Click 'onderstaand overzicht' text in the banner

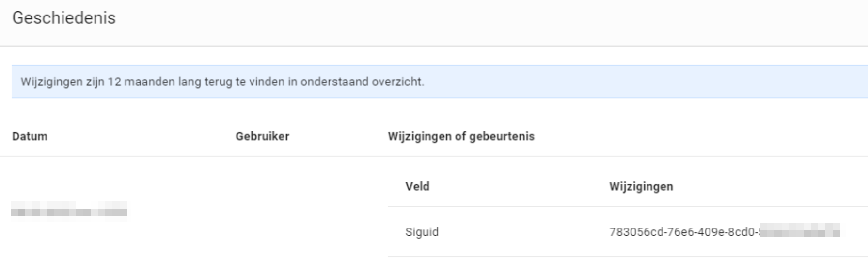362,82
